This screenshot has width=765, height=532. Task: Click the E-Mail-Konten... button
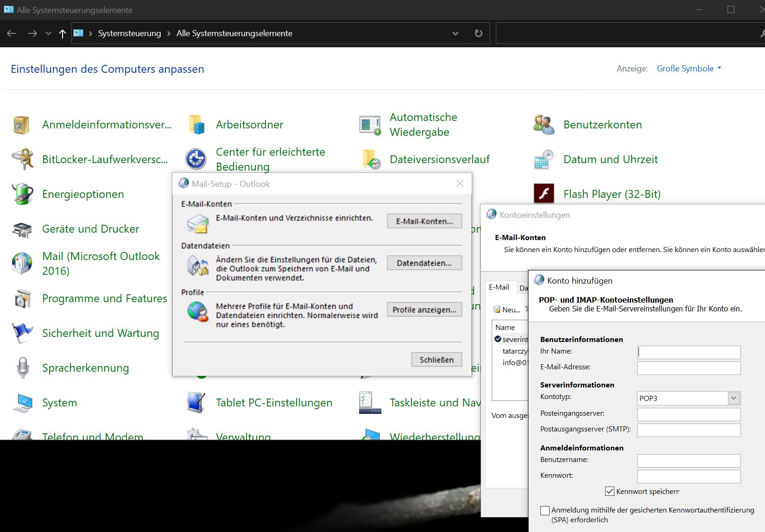point(424,222)
